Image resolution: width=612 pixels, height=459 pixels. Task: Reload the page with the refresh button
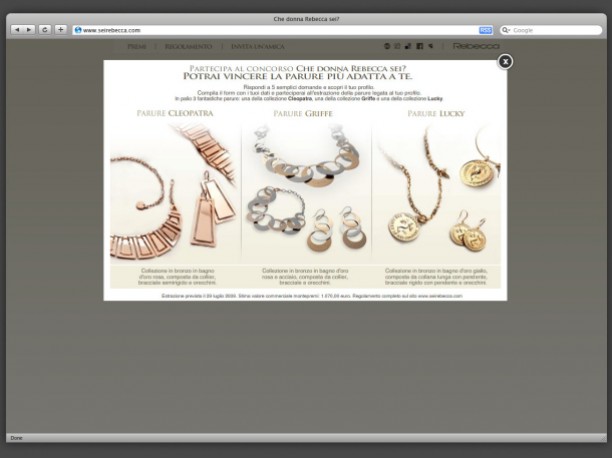[45, 30]
